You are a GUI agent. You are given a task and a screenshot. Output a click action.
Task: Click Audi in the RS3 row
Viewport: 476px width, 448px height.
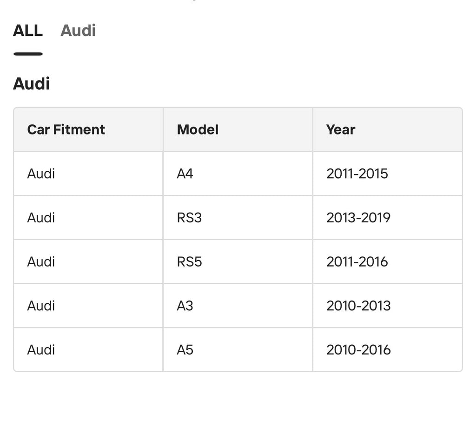[41, 218]
